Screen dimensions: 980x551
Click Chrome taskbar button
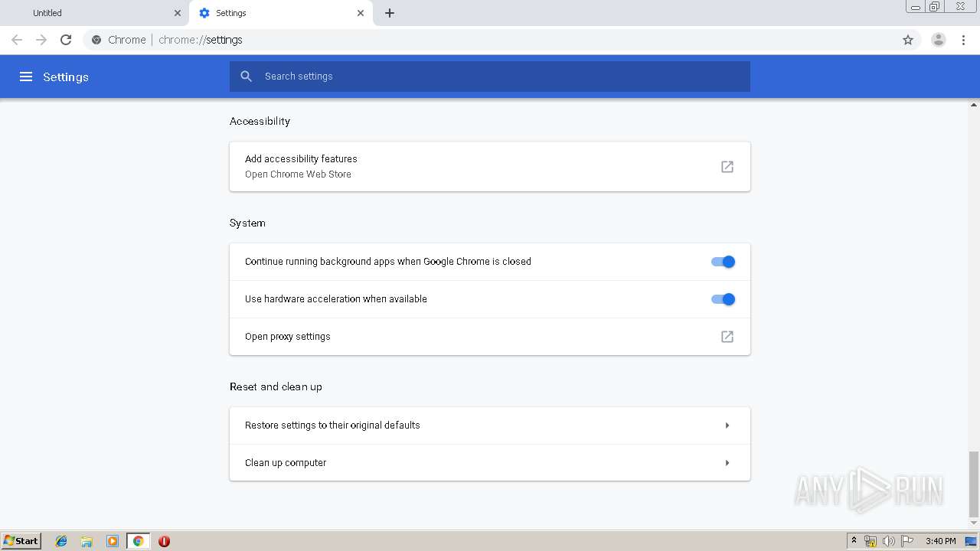point(138,541)
